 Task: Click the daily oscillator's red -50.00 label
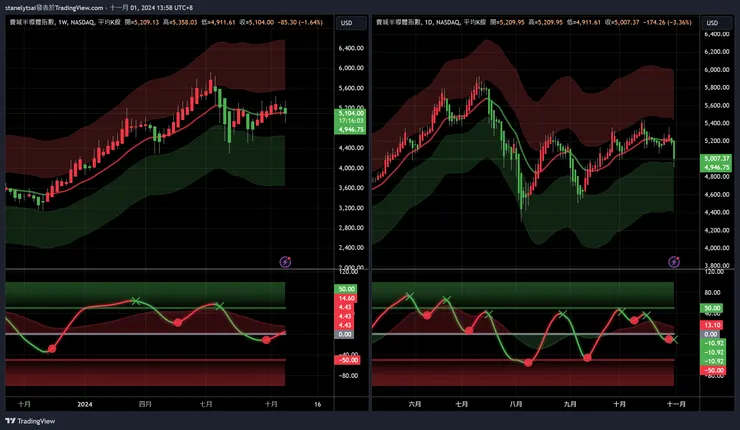coord(713,371)
